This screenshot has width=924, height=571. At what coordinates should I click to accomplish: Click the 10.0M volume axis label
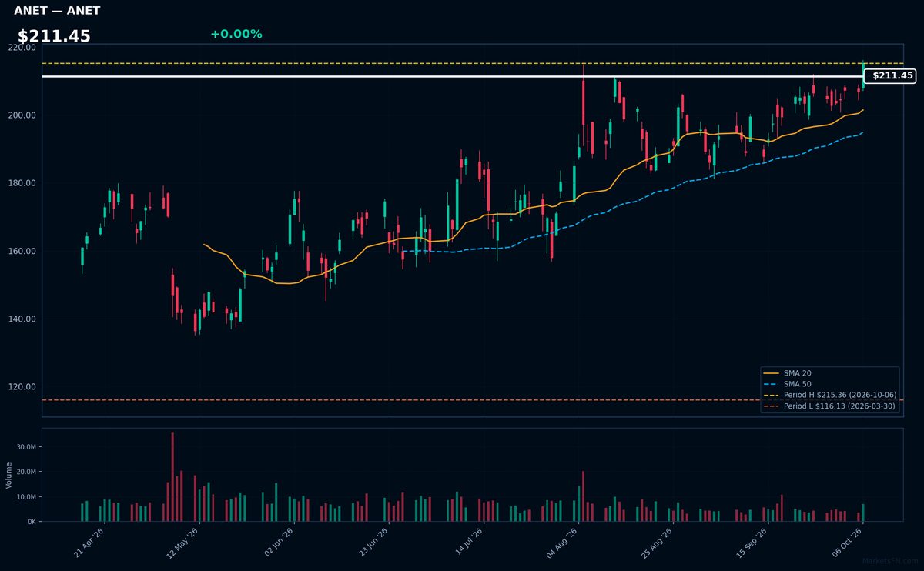[26, 497]
